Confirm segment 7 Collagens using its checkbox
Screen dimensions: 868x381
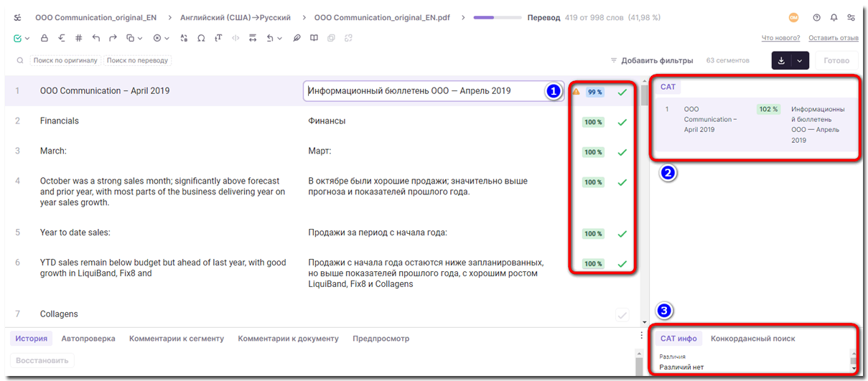click(x=622, y=314)
